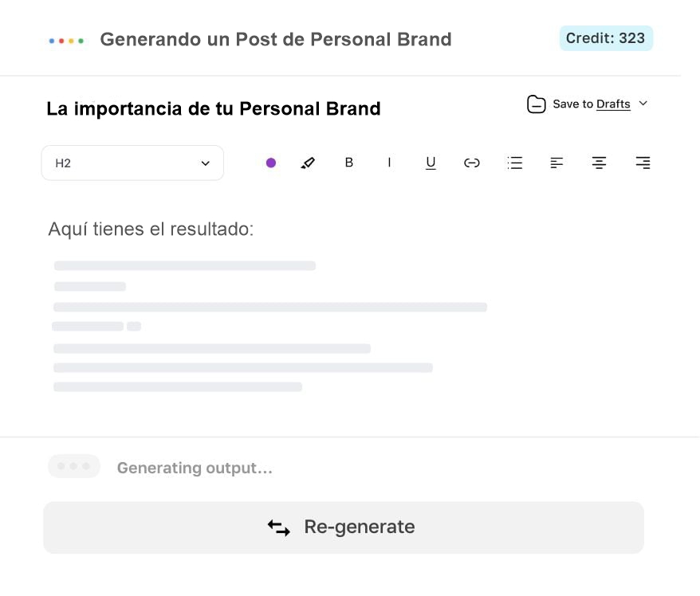Toggle underline formatting

click(x=431, y=163)
